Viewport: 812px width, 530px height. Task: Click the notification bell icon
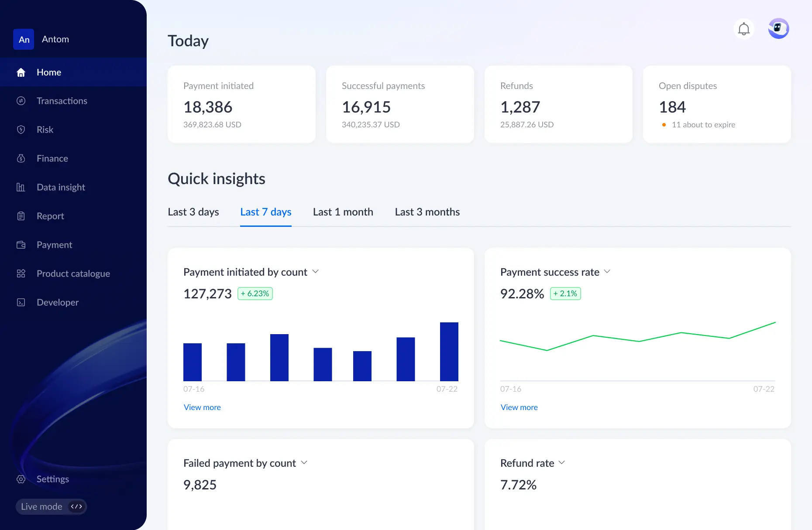coord(744,28)
